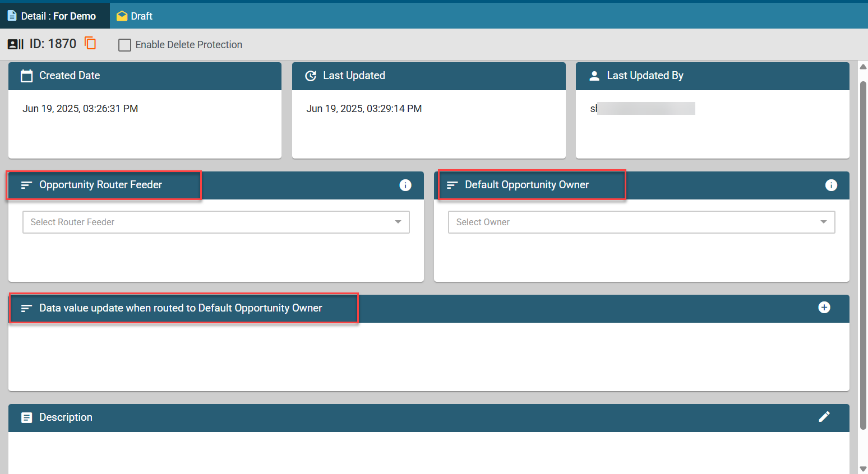The width and height of the screenshot is (868, 474).
Task: Click the refresh clock icon on Last Updated
Action: (311, 76)
